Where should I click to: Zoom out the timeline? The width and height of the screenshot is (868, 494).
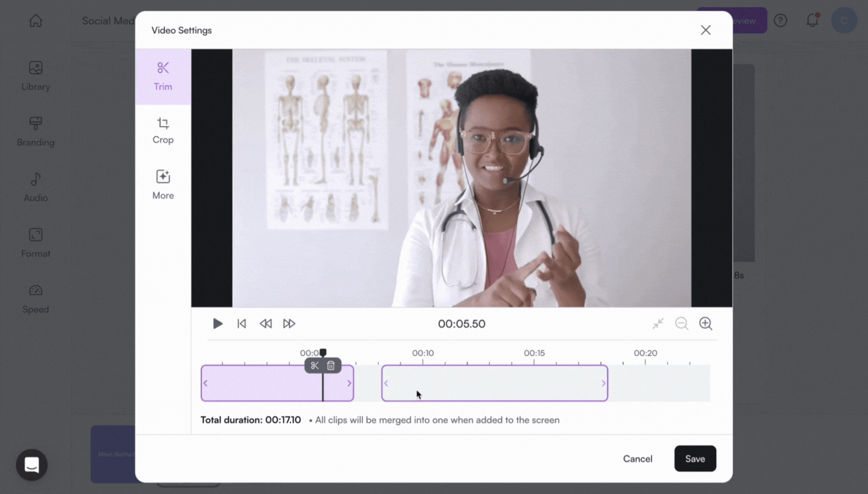682,324
